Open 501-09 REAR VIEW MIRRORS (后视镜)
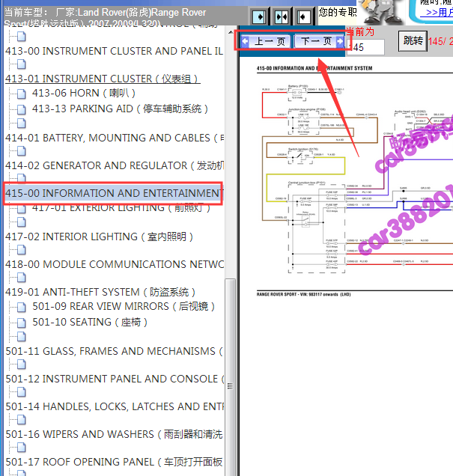This screenshot has height=476, width=453. point(124,306)
